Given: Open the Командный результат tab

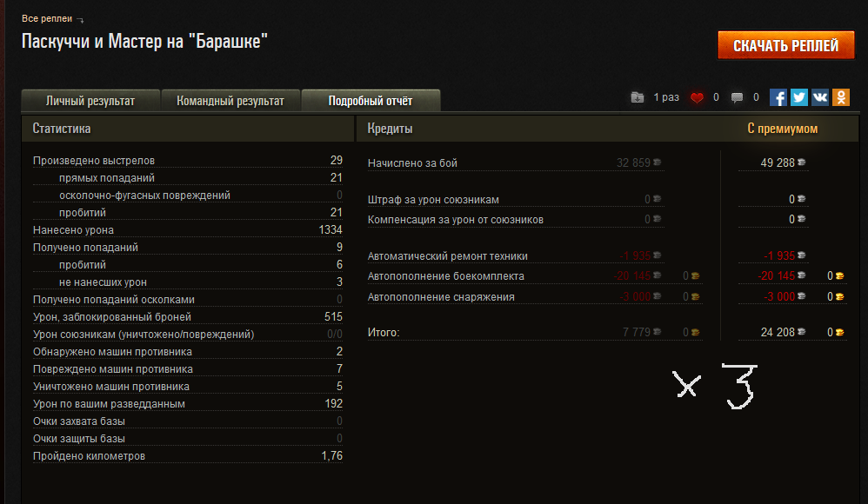Looking at the screenshot, I should (x=230, y=101).
